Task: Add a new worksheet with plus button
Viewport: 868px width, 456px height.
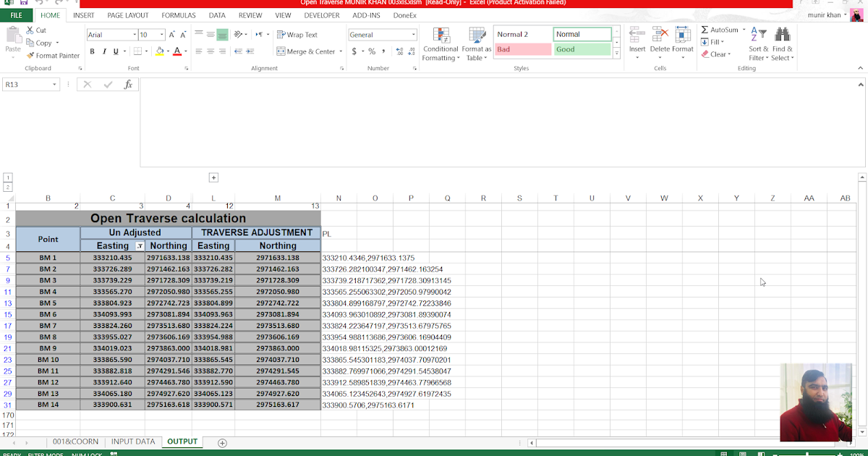Action: (221, 442)
